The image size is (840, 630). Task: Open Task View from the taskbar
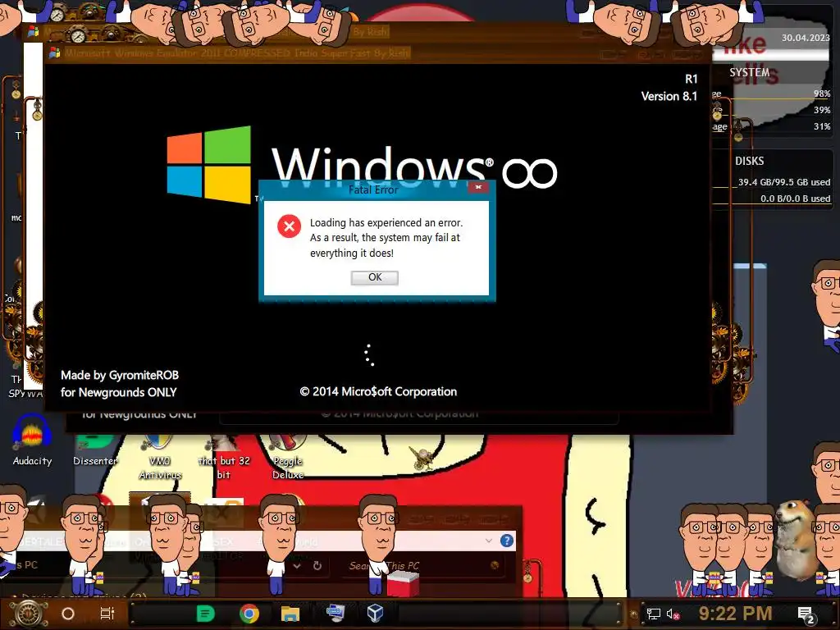pos(107,614)
